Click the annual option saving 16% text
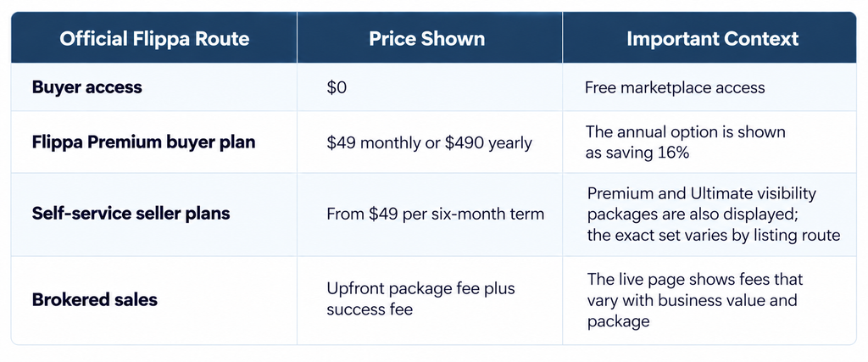This screenshot has height=362, width=868. click(x=685, y=142)
